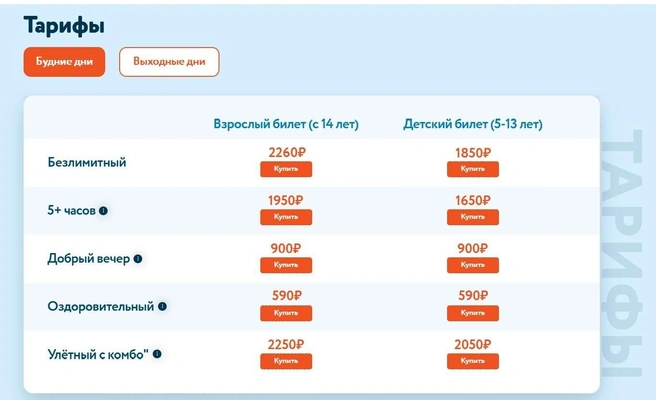The height and width of the screenshot is (400, 656).
Task: Click the Тарифы heading
Action: point(64,26)
